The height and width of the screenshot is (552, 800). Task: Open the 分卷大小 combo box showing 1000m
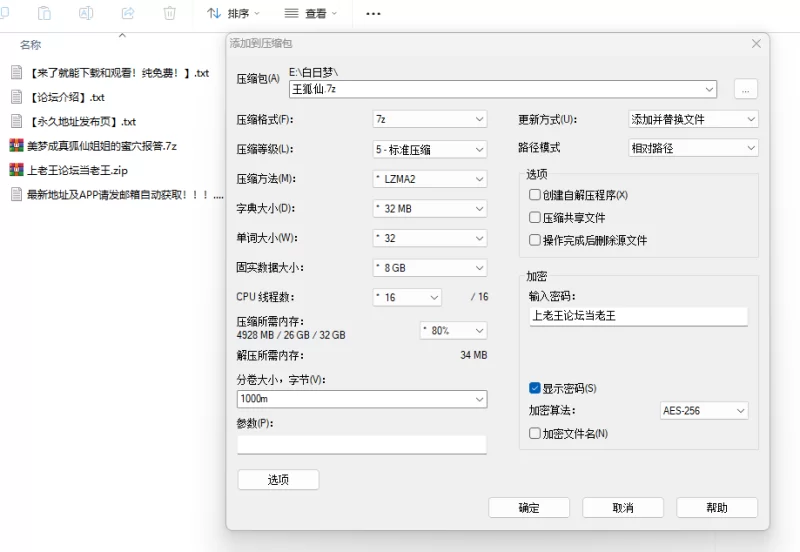coord(362,399)
